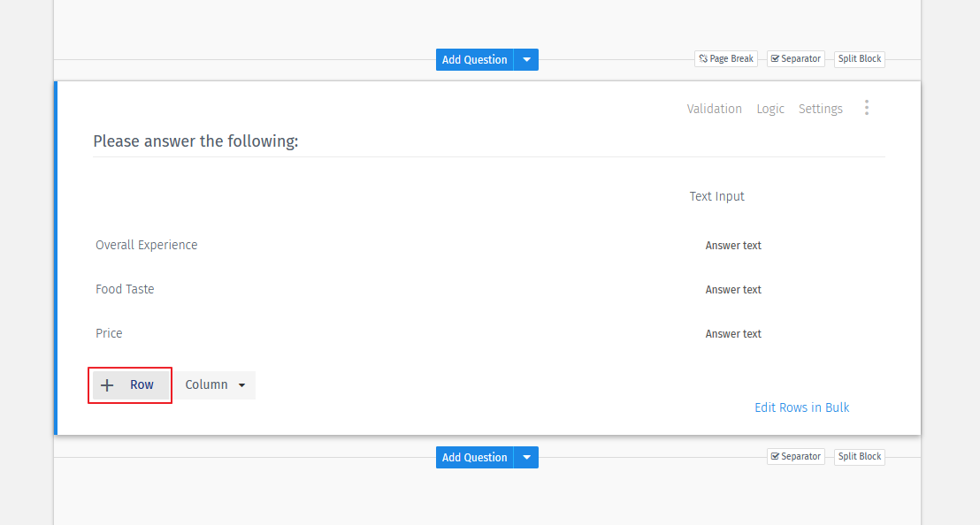
Task: Click the Separator icon below the question block
Action: [x=774, y=456]
